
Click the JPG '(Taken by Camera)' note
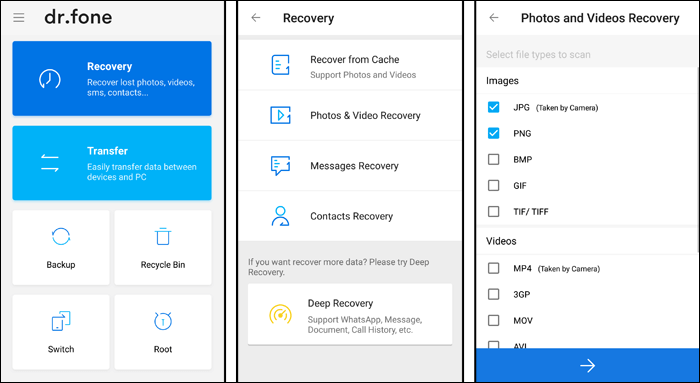pos(567,108)
